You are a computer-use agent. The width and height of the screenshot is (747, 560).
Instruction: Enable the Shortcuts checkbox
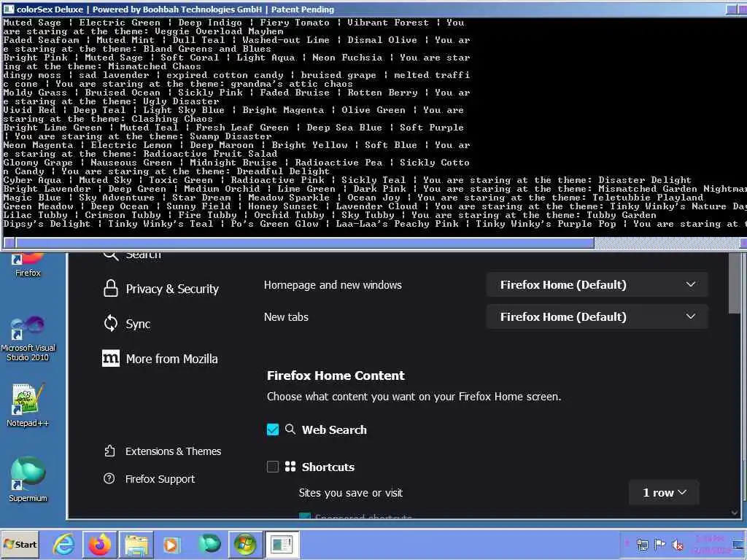click(273, 466)
